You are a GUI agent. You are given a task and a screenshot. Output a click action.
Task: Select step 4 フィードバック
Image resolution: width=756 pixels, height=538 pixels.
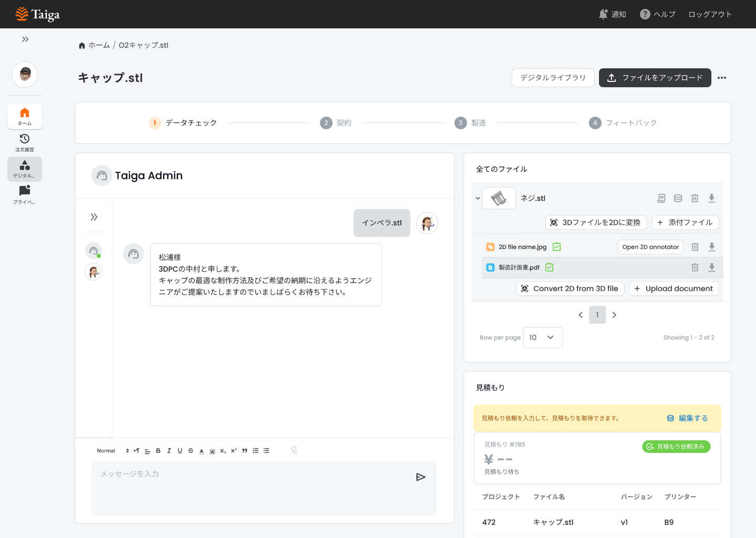(x=623, y=123)
